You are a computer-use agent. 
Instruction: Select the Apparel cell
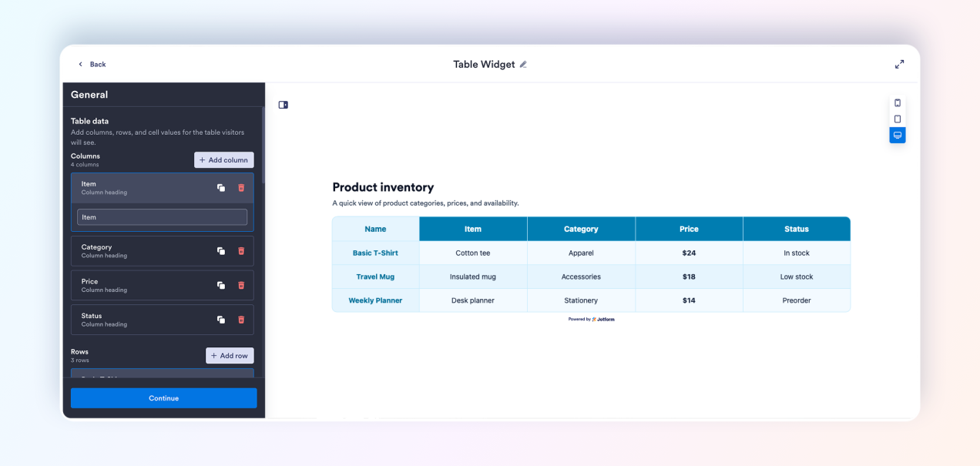click(581, 253)
